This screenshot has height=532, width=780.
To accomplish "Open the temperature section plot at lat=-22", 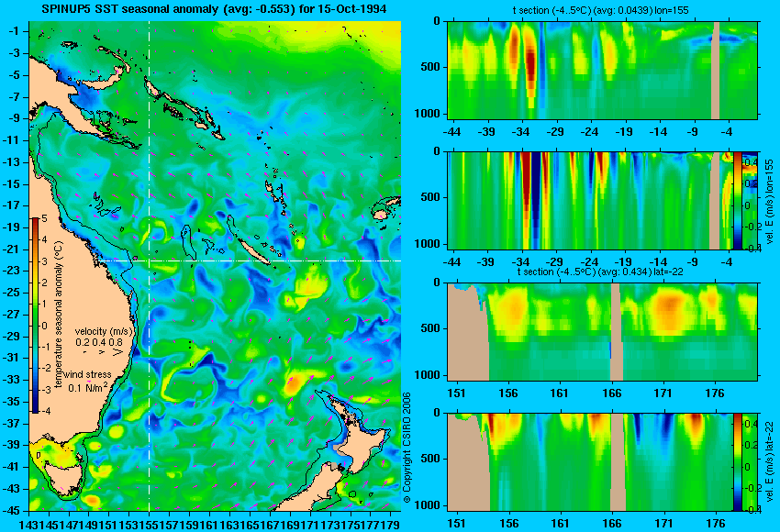I will [x=602, y=332].
